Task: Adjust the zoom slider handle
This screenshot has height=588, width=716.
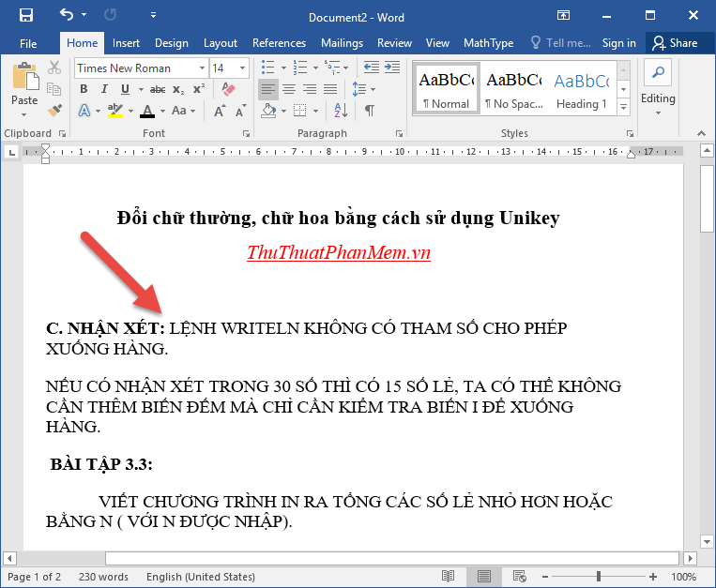Action: click(x=598, y=577)
